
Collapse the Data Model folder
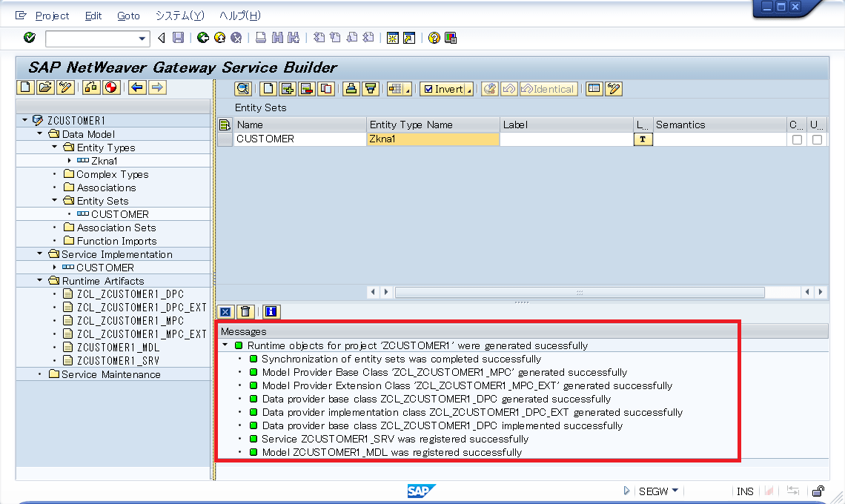39,133
